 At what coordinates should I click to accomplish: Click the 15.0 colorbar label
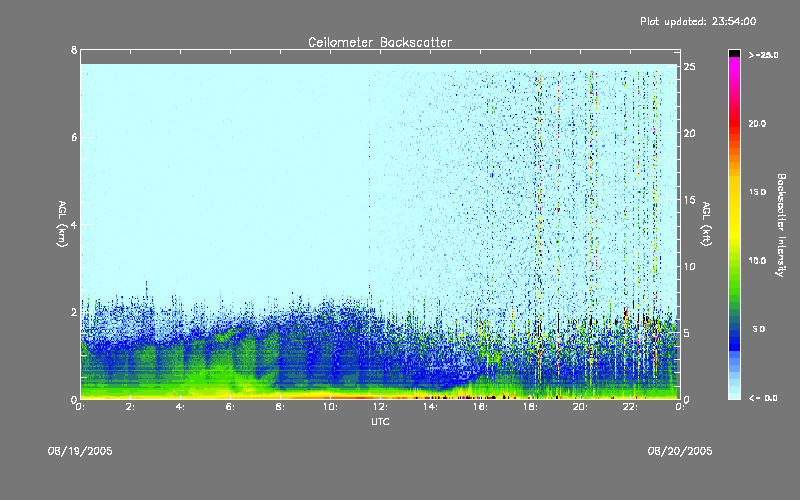click(x=757, y=192)
